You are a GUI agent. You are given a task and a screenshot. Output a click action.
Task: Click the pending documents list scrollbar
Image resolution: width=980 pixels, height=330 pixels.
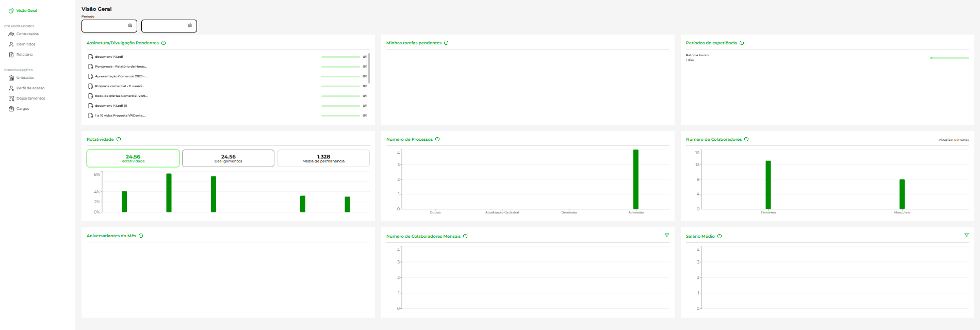(369, 68)
